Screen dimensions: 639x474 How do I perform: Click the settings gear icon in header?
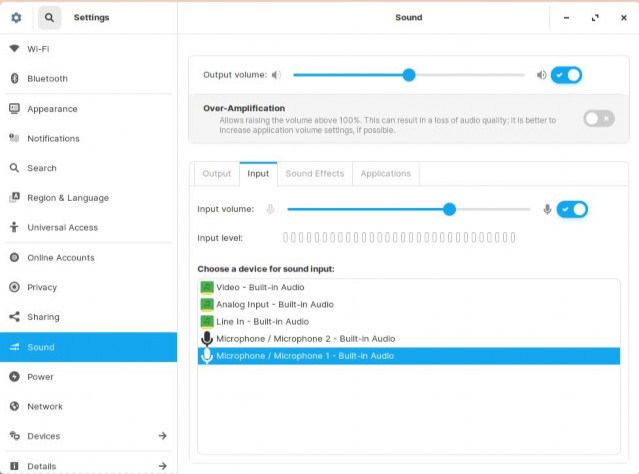(16, 18)
